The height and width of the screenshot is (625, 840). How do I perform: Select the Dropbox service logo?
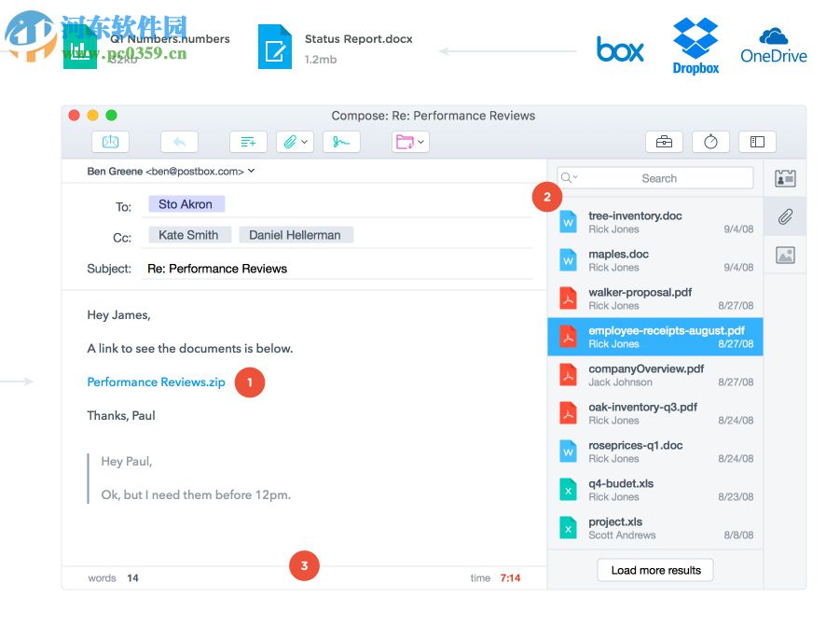(x=695, y=41)
